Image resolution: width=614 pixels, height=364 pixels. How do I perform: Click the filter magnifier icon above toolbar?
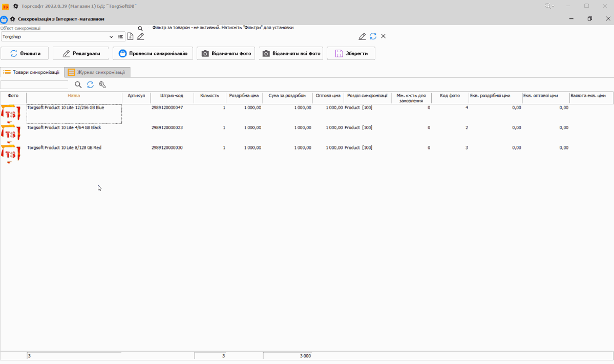pyautogui.click(x=140, y=29)
